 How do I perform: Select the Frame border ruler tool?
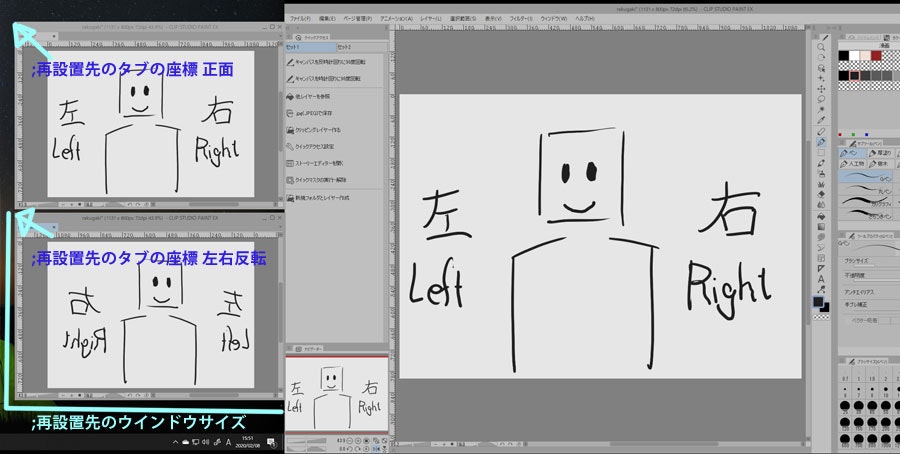point(821,257)
